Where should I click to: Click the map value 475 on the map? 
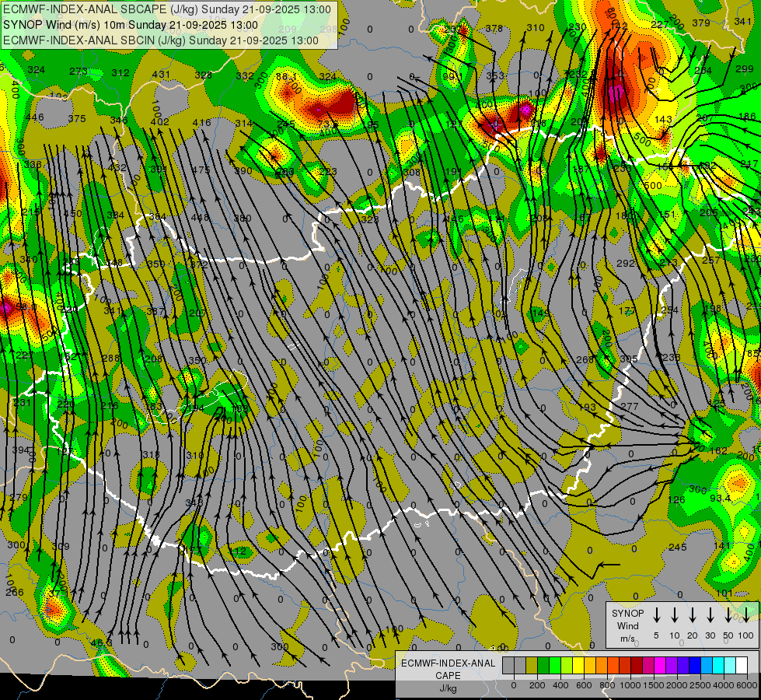click(x=201, y=170)
